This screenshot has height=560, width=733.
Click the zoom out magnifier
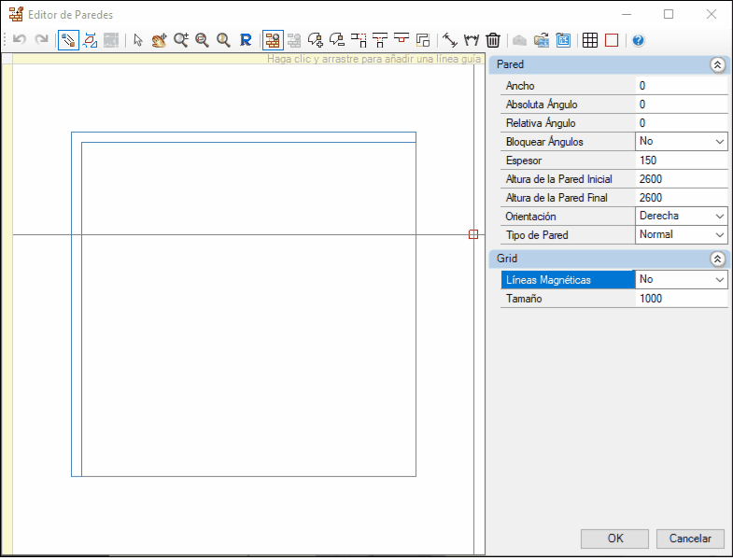tap(202, 40)
